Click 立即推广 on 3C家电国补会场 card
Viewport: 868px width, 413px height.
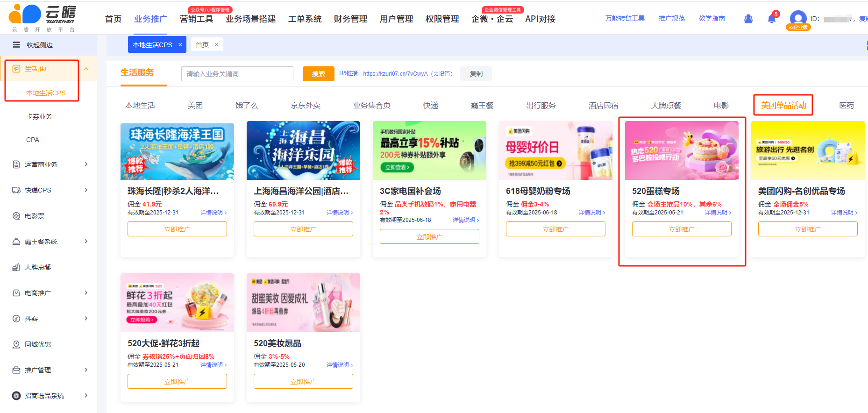(429, 236)
